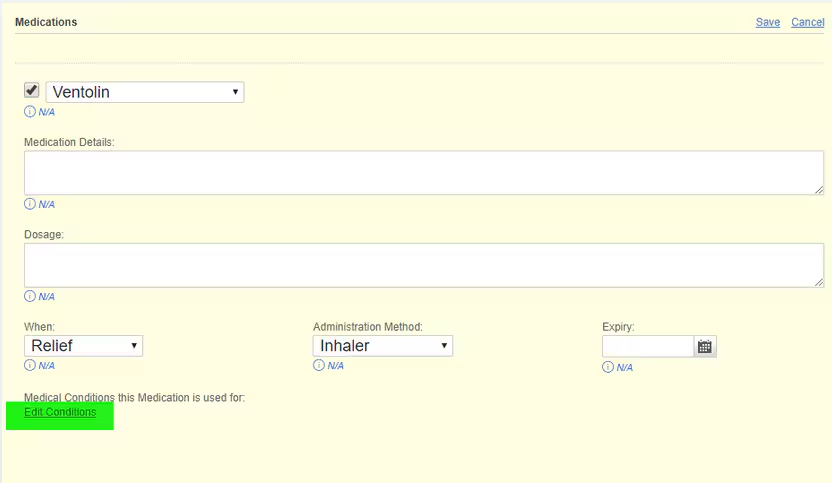Click the info icon below Expiry field
Viewport: 832px width, 483px height.
point(608,367)
